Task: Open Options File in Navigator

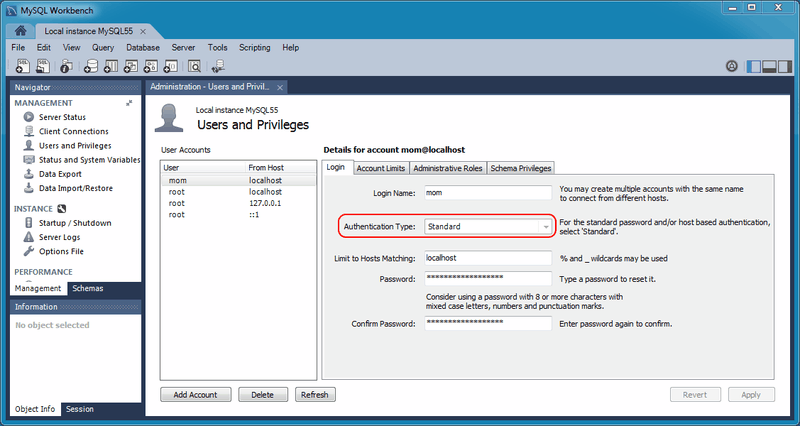Action: point(61,251)
